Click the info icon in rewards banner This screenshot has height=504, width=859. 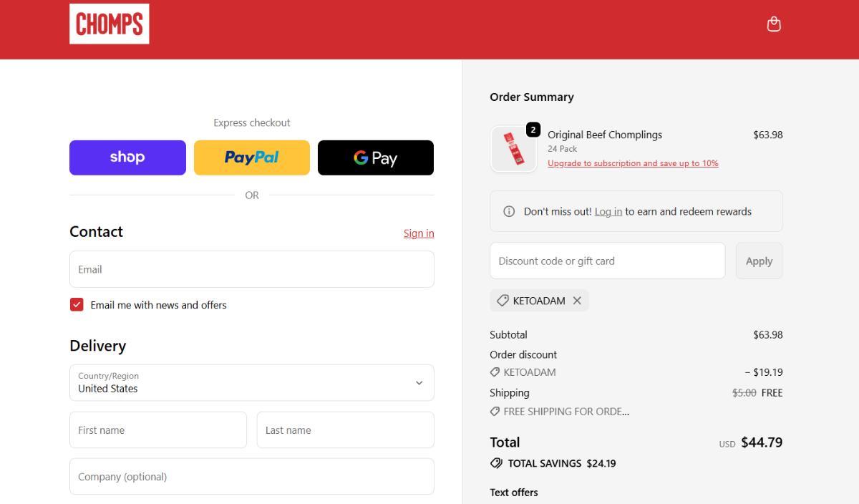(x=509, y=211)
